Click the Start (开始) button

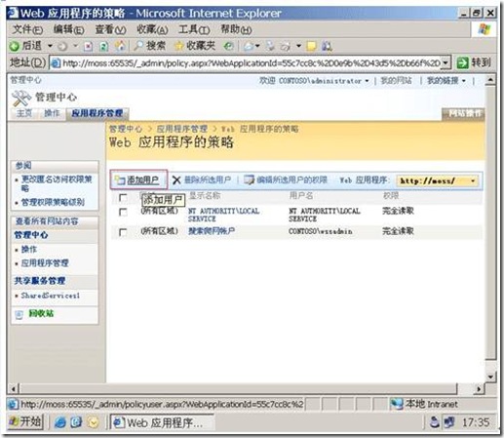point(25,422)
